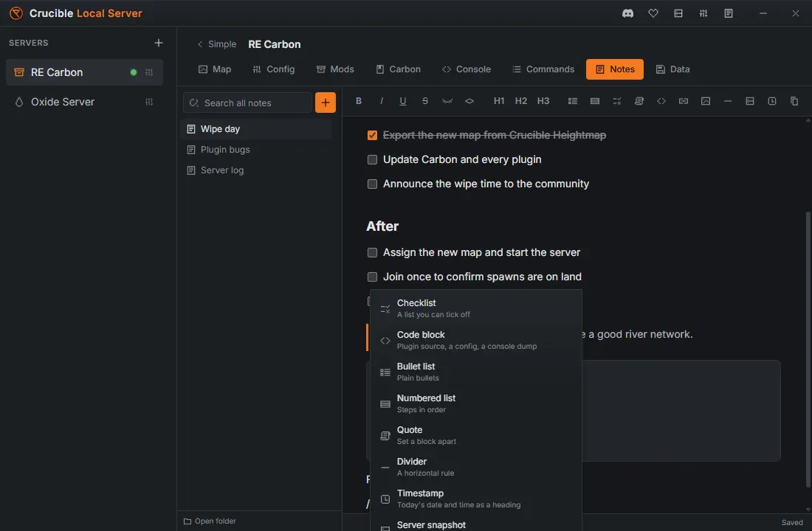Choose Numbered list from the slash menu
This screenshot has height=531, width=812.
(x=476, y=403)
